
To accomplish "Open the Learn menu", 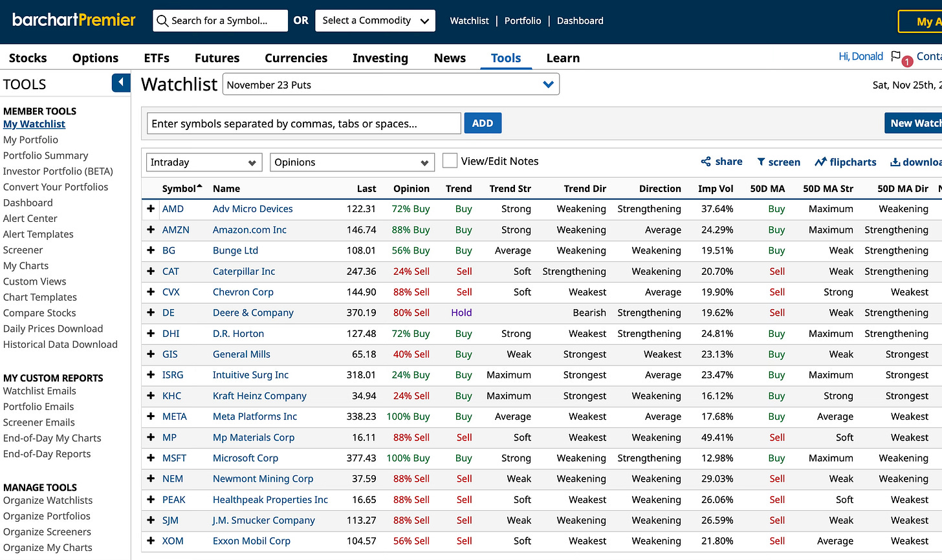I will [563, 58].
